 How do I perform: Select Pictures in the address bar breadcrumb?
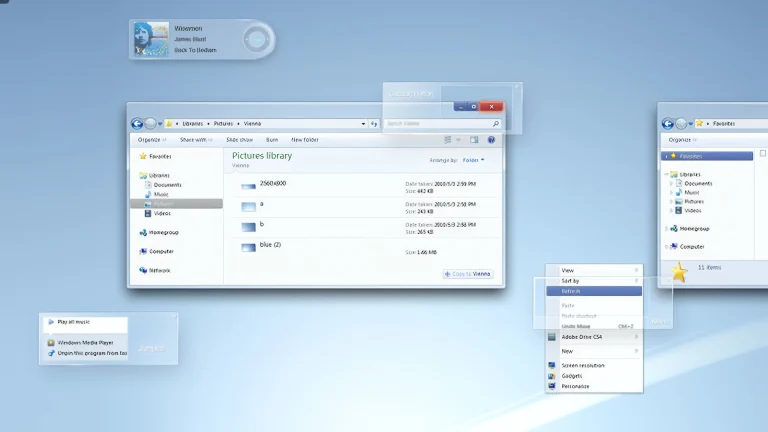[223, 124]
